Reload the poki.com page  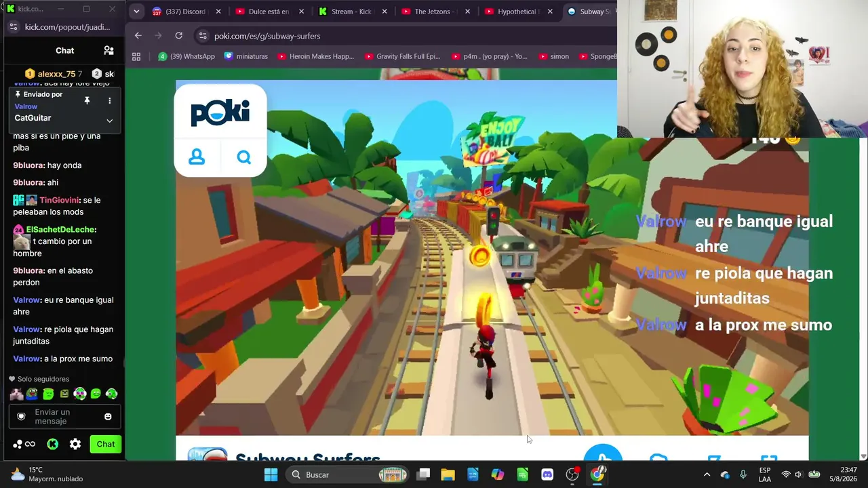(178, 35)
